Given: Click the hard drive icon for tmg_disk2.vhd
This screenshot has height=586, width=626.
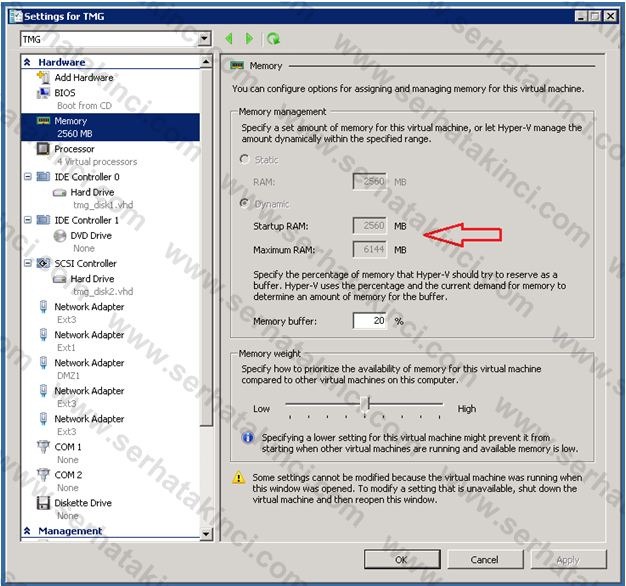Looking at the screenshot, I should 59,279.
